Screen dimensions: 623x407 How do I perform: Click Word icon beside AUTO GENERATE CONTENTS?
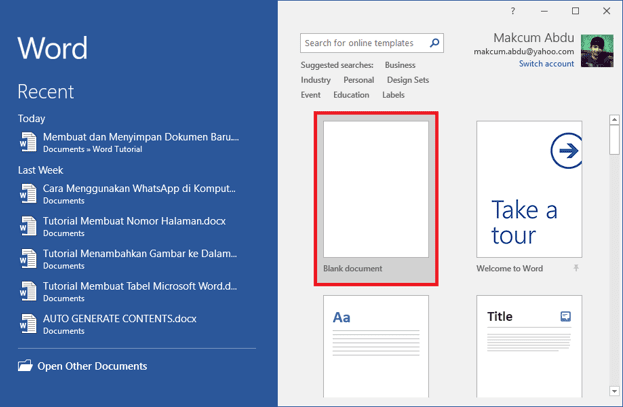pos(28,324)
